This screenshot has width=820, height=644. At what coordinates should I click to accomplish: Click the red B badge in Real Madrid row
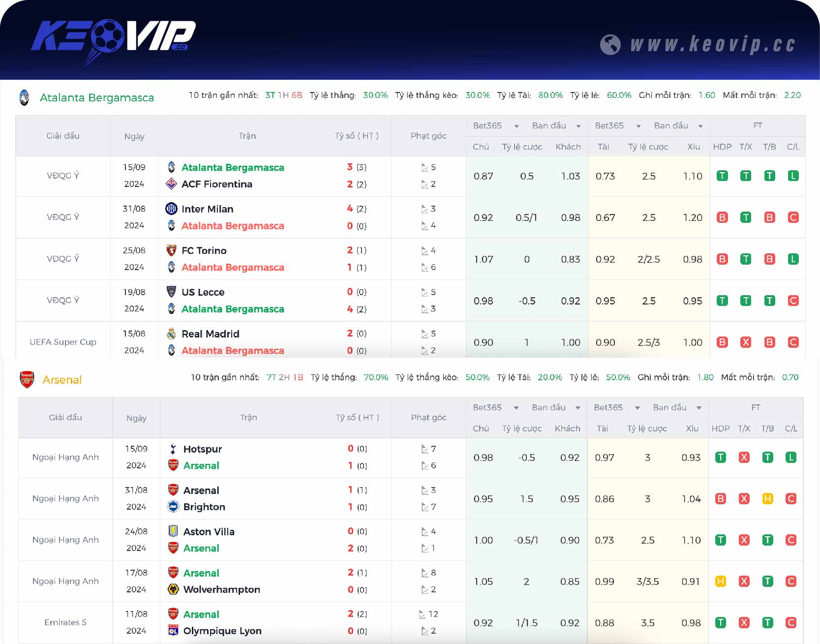click(722, 342)
